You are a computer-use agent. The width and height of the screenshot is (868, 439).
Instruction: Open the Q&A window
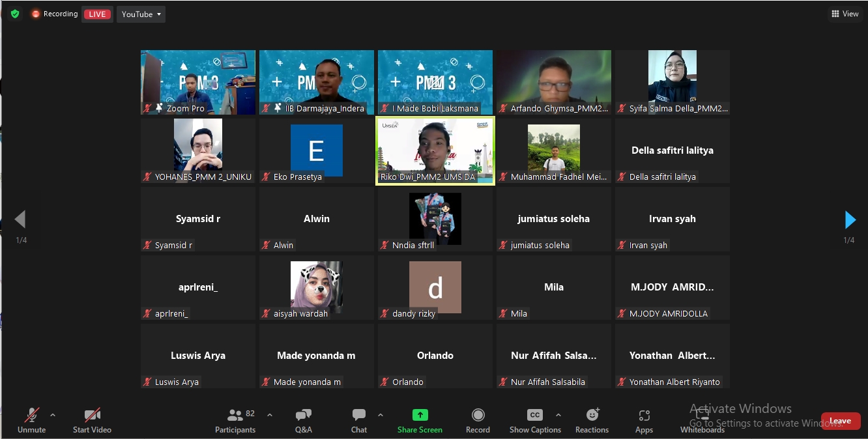point(303,421)
